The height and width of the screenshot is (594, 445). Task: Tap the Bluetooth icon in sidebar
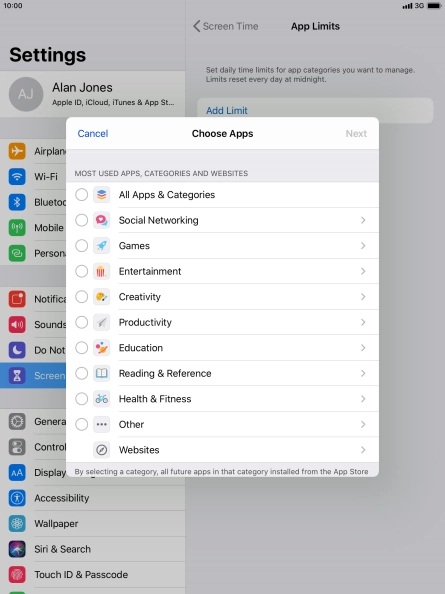pos(17,202)
